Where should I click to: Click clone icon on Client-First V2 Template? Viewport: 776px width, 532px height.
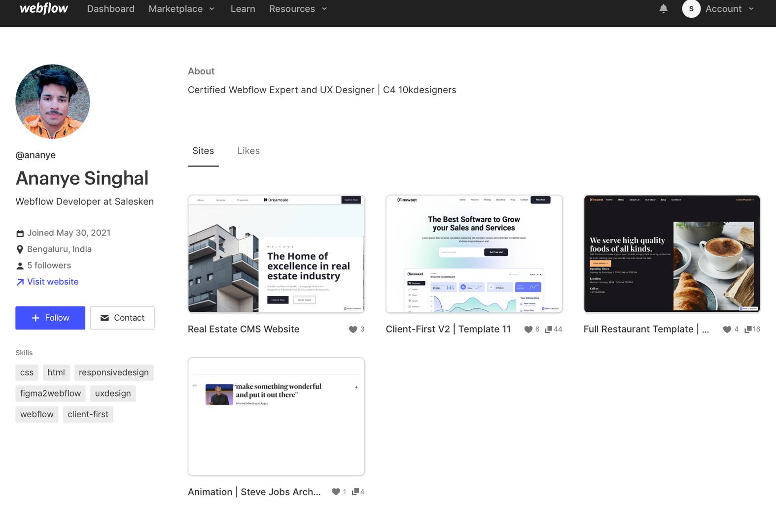click(x=548, y=330)
